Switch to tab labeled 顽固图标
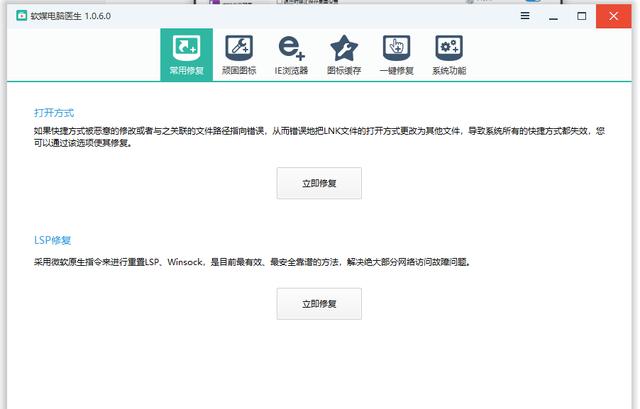The height and width of the screenshot is (409, 640). tap(239, 71)
